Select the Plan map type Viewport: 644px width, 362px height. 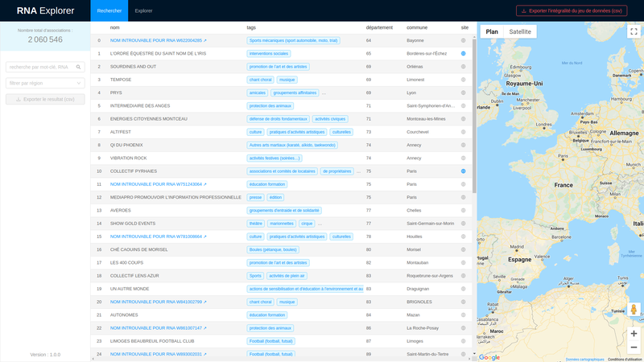pos(492,31)
